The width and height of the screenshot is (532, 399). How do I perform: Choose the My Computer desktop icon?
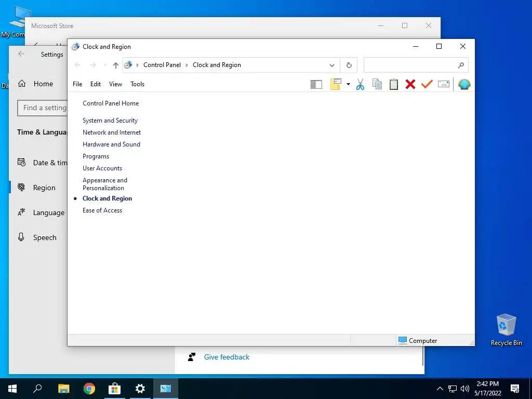click(x=15, y=22)
